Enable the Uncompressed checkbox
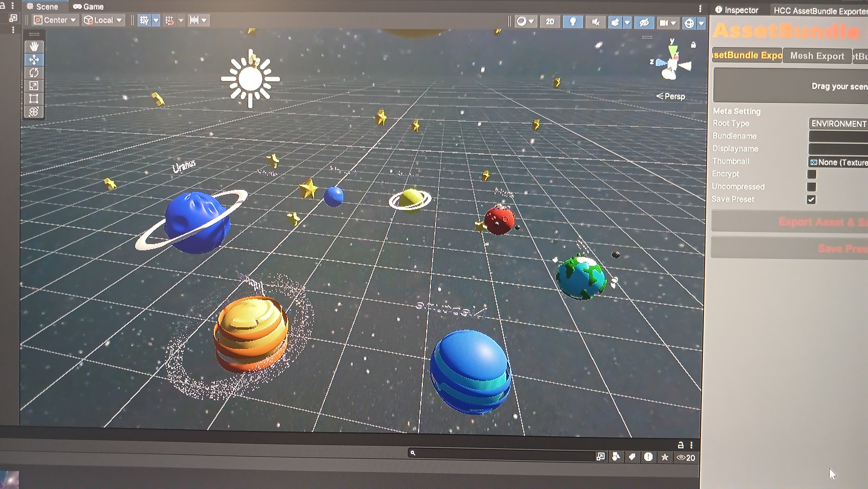Viewport: 868px width, 489px height. tap(811, 187)
